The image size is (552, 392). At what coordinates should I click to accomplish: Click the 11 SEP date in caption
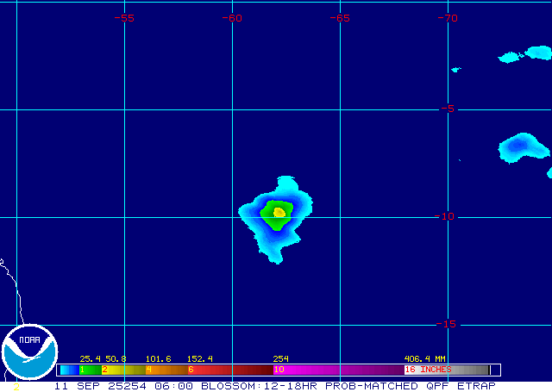click(x=75, y=386)
